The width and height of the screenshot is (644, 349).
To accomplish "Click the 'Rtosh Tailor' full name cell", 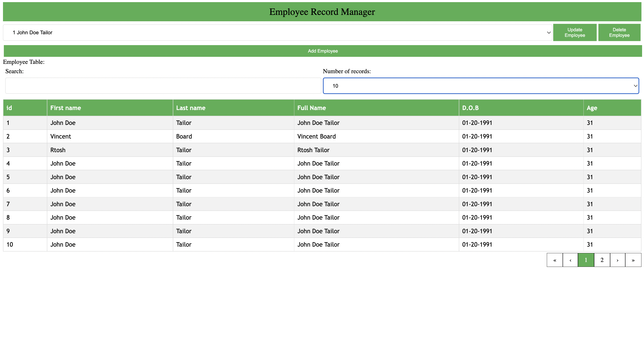I will point(377,150).
